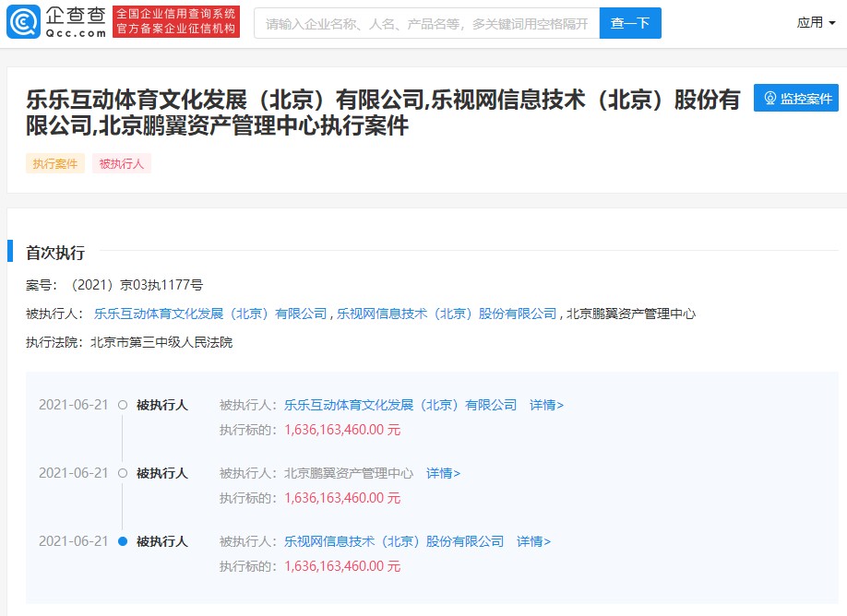Click the red 全国企业信用查询系统 banner

(x=176, y=21)
